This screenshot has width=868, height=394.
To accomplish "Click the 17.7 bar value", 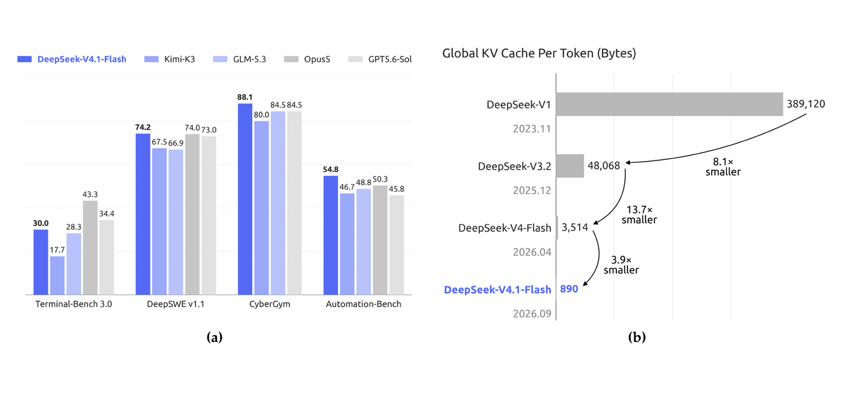I will point(58,250).
